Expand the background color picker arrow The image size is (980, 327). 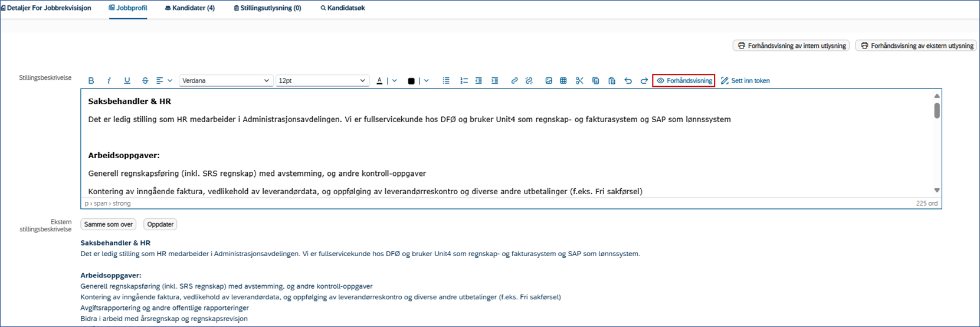click(x=427, y=81)
